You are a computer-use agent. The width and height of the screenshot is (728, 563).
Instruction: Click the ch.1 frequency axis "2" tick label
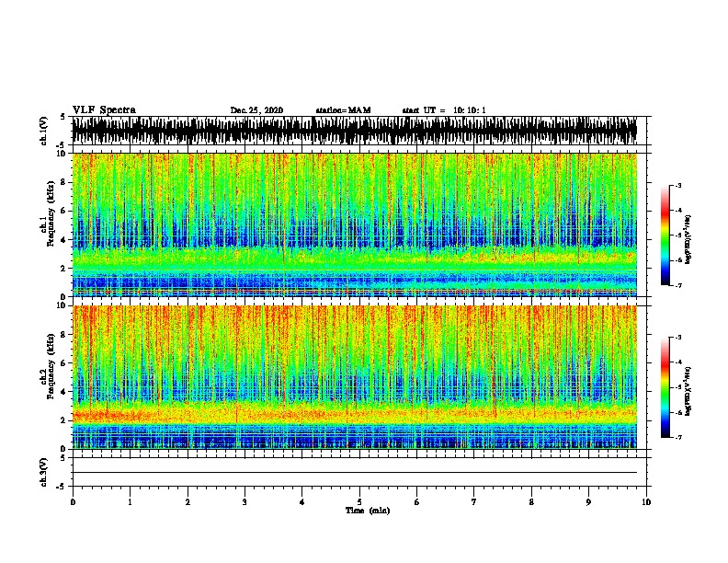tap(64, 269)
